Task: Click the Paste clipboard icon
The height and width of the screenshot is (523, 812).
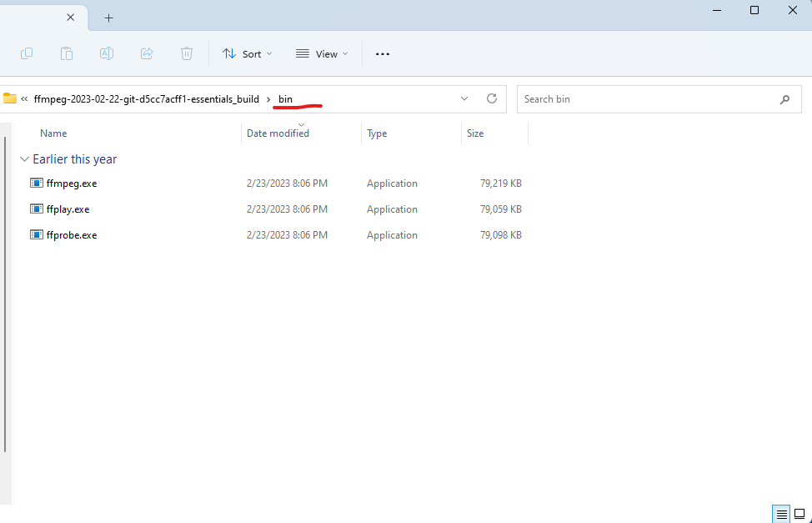Action: point(67,53)
